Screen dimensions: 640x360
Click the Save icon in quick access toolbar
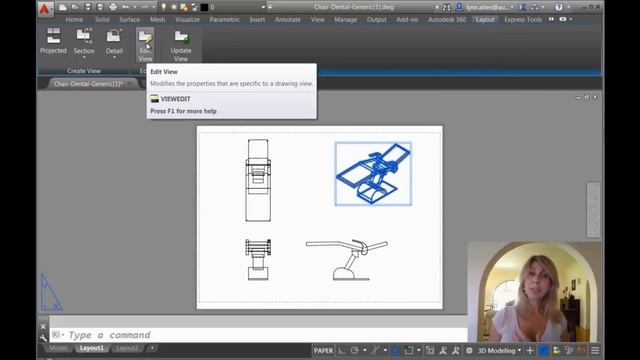(88, 7)
